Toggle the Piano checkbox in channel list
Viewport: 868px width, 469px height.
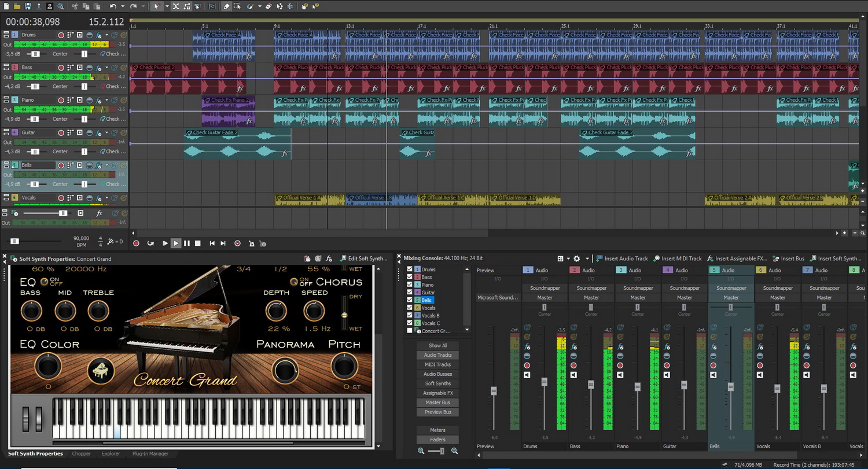click(x=410, y=285)
